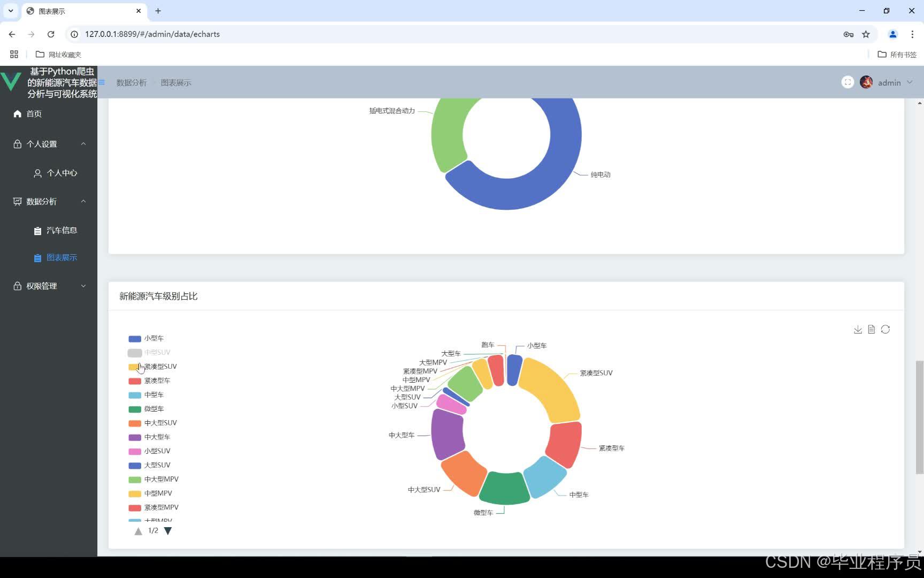Viewport: 924px width, 578px height.
Task: Open the 网址收藏夹 bookmark folder
Action: [x=58, y=54]
